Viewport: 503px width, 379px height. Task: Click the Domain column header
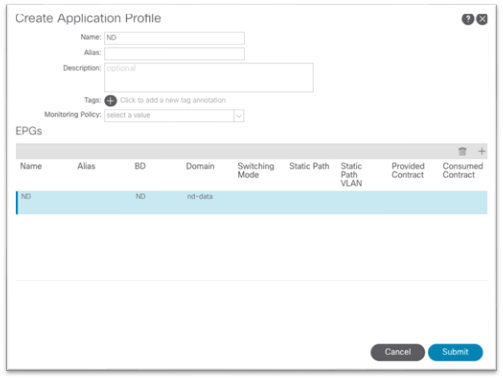[x=200, y=166]
